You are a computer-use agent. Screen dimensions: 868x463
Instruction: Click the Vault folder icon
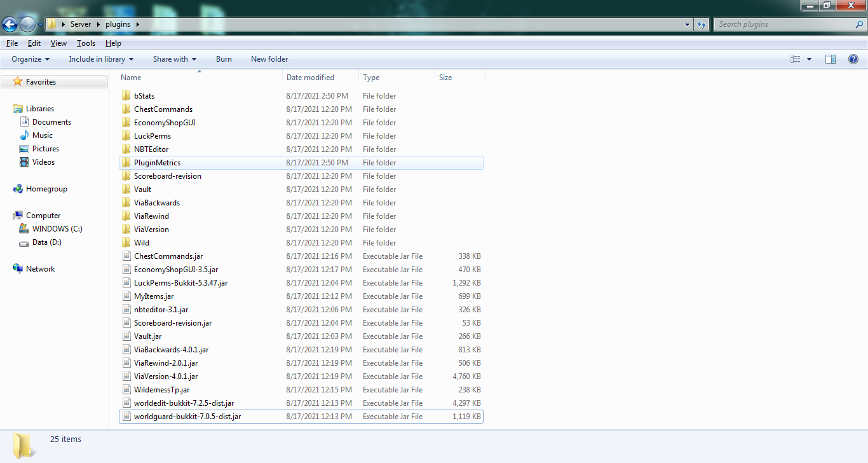tap(126, 190)
